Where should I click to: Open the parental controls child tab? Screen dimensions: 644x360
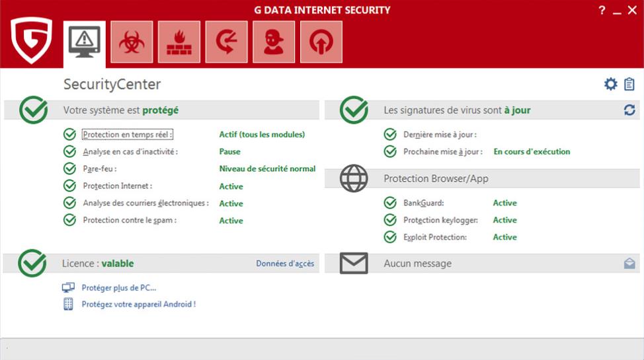pyautogui.click(x=274, y=42)
